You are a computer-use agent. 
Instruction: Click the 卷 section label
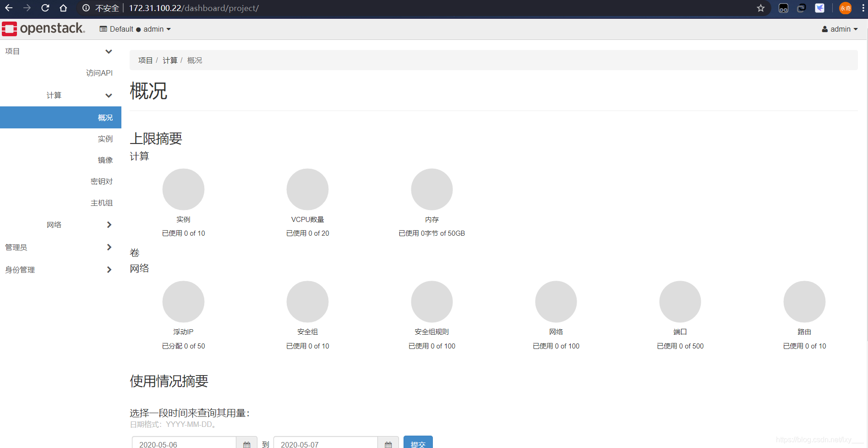[135, 253]
